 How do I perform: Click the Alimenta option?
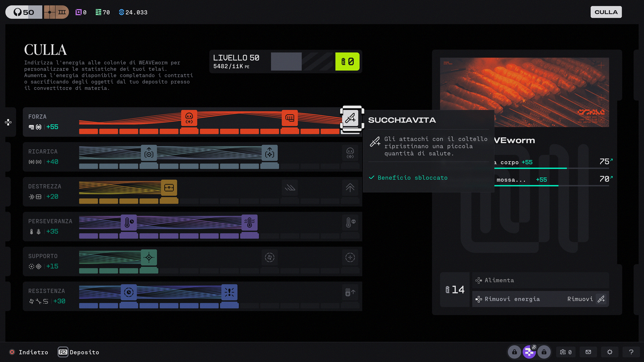(541, 280)
